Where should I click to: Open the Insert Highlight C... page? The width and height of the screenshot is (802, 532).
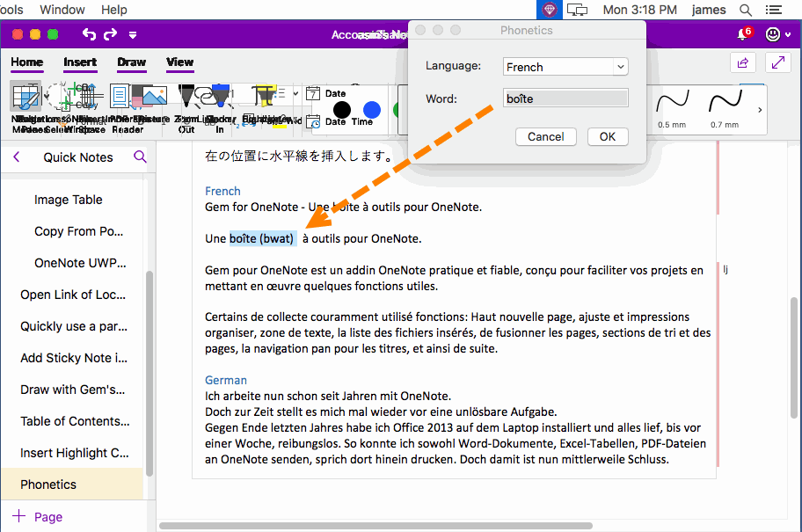pos(74,453)
